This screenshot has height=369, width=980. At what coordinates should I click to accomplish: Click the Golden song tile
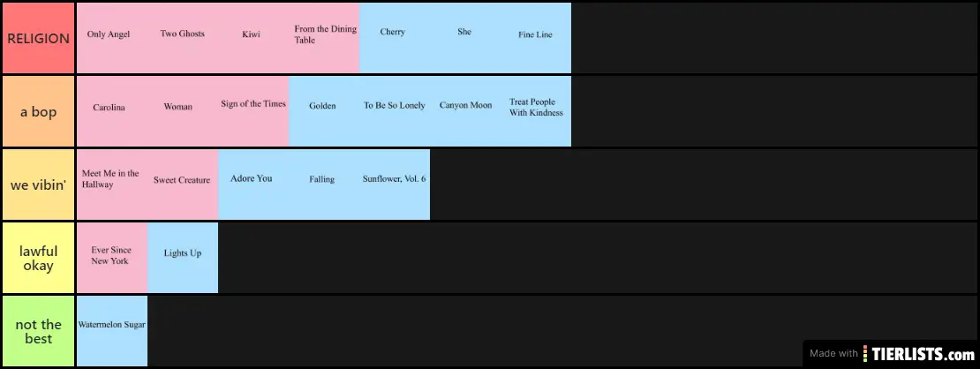point(324,111)
